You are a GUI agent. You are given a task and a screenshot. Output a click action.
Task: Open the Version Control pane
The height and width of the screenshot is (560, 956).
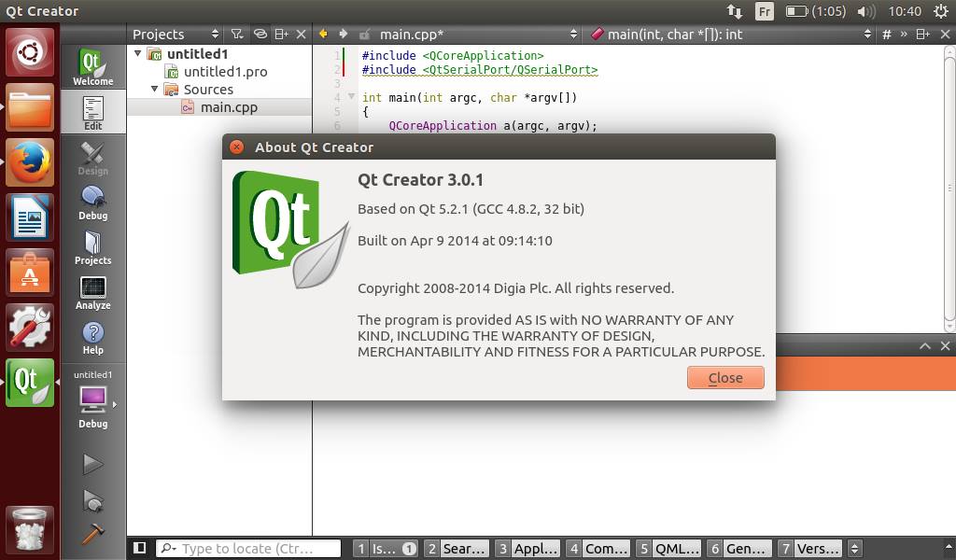point(811,549)
